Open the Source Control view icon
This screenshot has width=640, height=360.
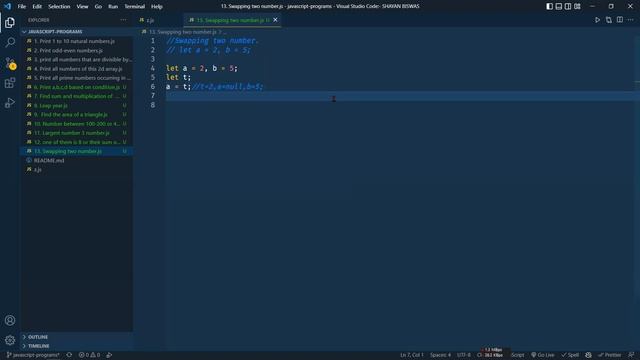[10, 63]
